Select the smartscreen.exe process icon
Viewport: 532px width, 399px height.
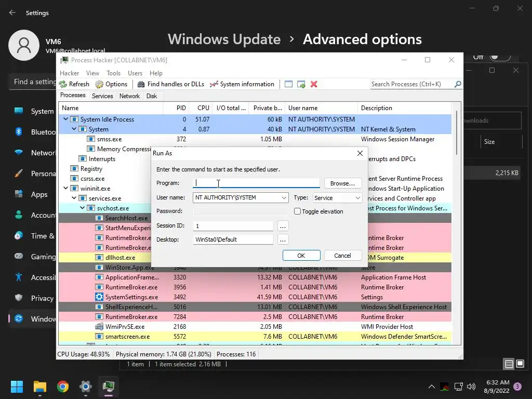[99, 336]
